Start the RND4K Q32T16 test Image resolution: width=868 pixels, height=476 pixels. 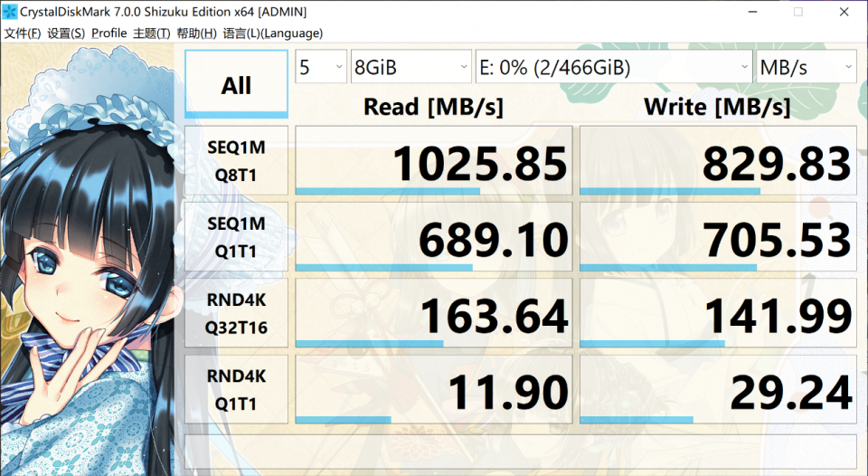tap(236, 313)
